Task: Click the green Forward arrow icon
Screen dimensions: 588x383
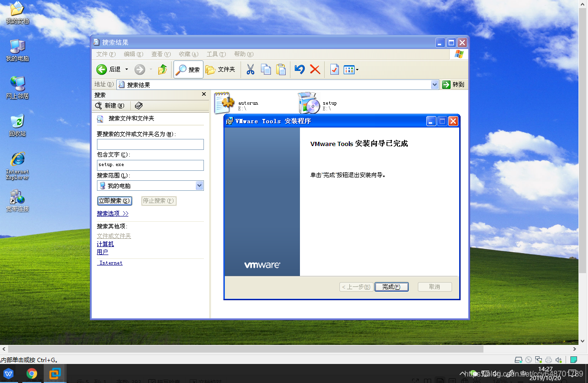Action: point(140,69)
